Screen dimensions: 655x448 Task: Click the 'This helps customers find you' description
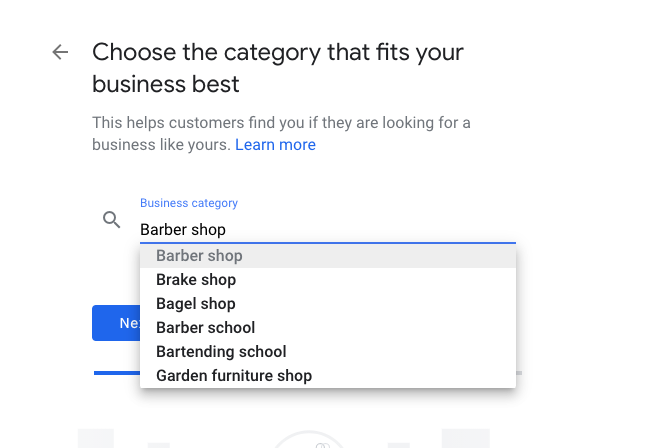(x=281, y=134)
